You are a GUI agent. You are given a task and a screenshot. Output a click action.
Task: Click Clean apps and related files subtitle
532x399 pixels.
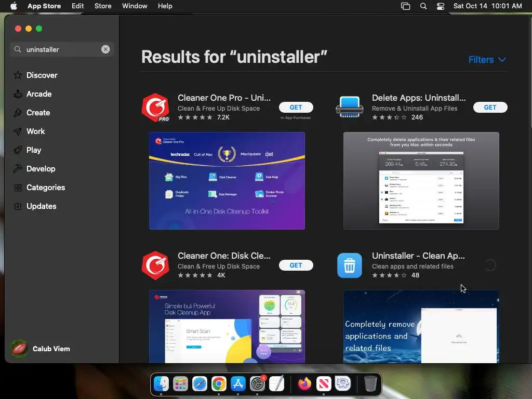coord(413,267)
